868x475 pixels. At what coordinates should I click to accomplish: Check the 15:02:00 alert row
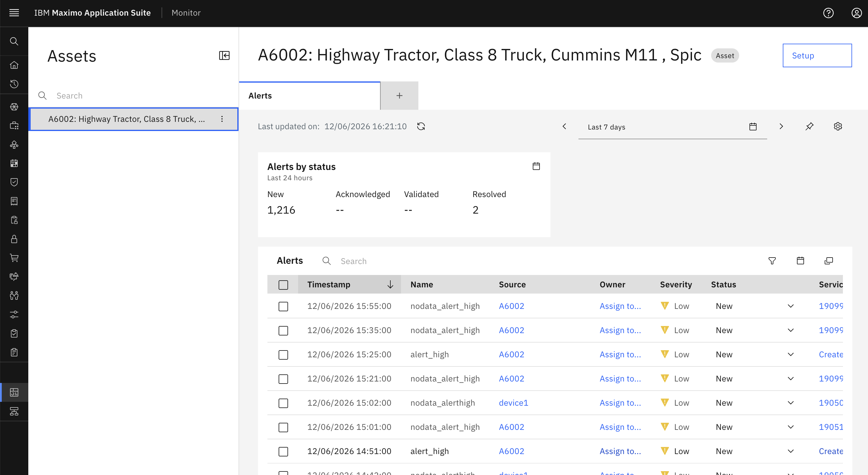click(x=283, y=403)
